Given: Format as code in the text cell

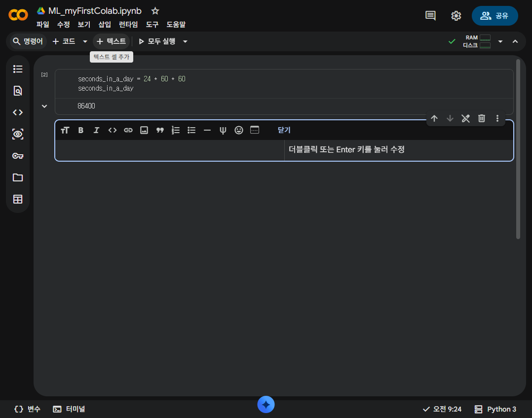Looking at the screenshot, I should point(113,130).
